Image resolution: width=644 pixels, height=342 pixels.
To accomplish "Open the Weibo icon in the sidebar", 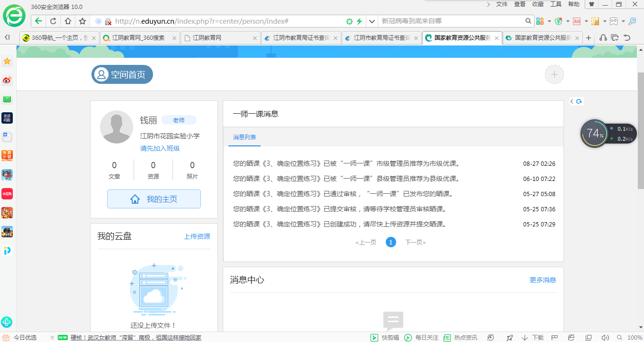I will point(7,80).
